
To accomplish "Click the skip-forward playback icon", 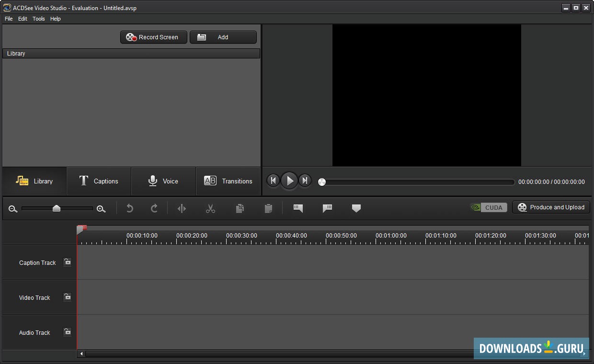I will click(305, 181).
